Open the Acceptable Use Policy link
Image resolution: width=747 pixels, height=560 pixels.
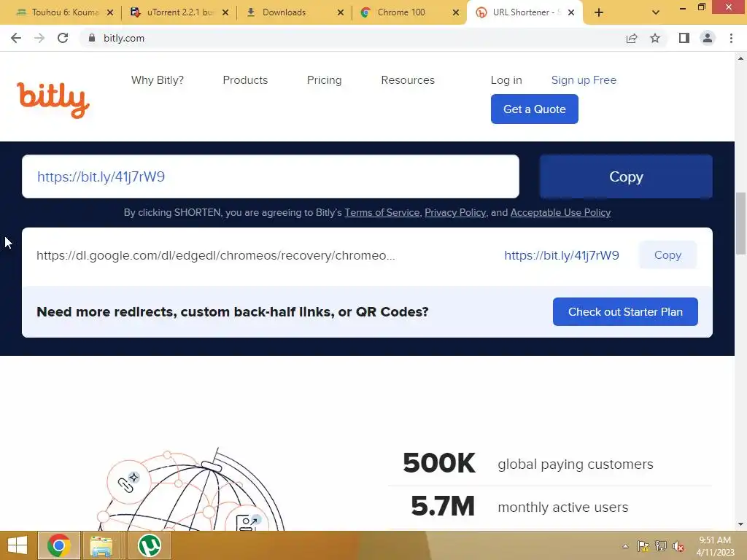click(561, 212)
